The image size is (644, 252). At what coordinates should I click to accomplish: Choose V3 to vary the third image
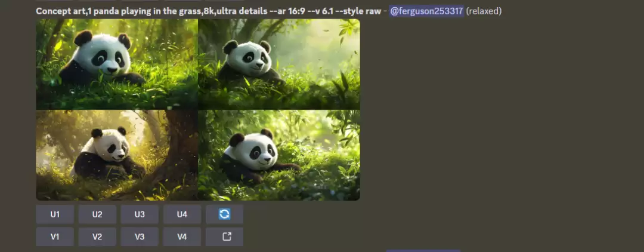click(140, 236)
